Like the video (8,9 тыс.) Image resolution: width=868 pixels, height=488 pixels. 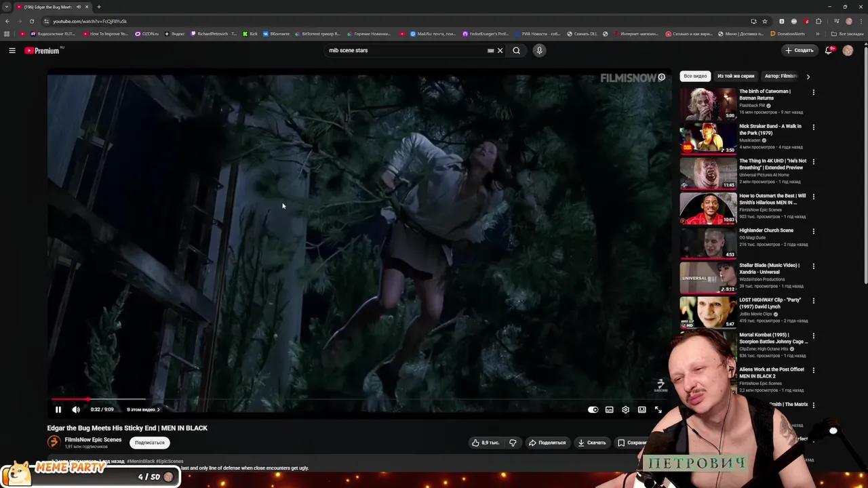486,443
